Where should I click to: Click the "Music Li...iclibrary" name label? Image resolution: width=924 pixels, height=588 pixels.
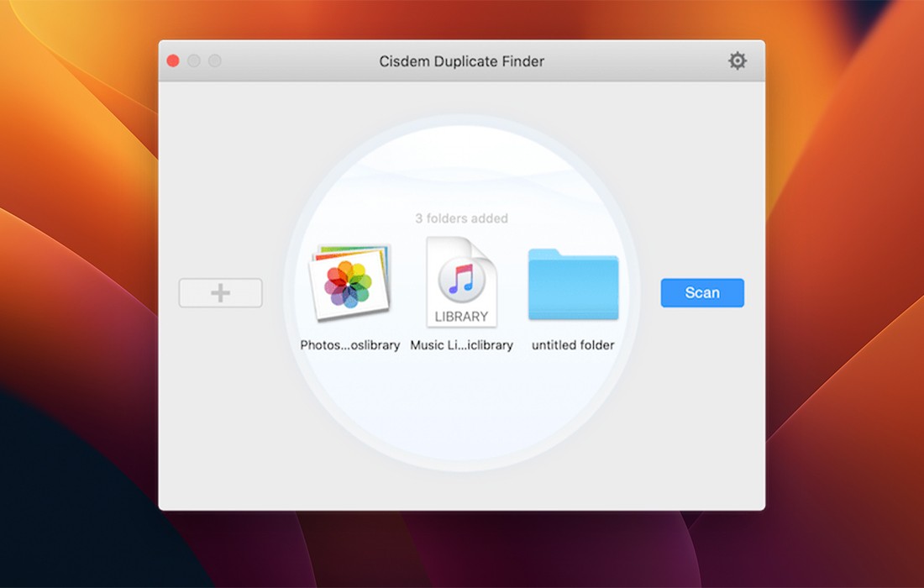[x=461, y=345]
